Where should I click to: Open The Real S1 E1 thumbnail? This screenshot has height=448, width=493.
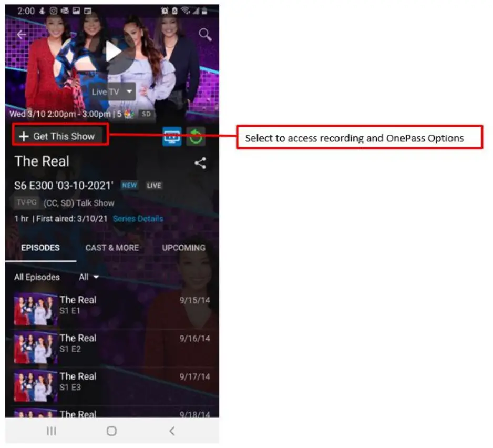pyautogui.click(x=36, y=310)
